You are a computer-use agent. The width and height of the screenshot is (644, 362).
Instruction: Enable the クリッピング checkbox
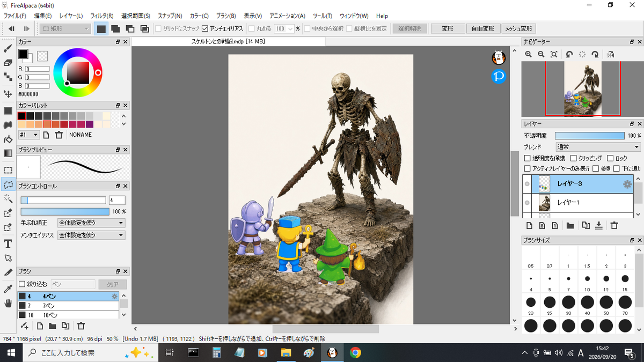pyautogui.click(x=574, y=158)
